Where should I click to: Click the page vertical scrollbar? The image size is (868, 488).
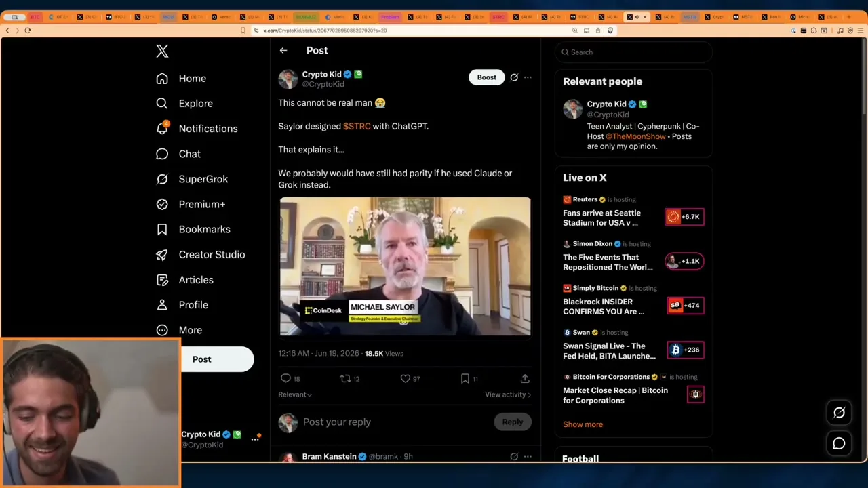(865, 75)
